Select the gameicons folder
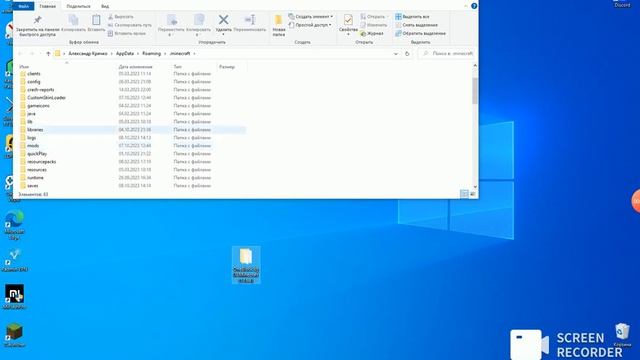The height and width of the screenshot is (360, 640). click(38, 106)
